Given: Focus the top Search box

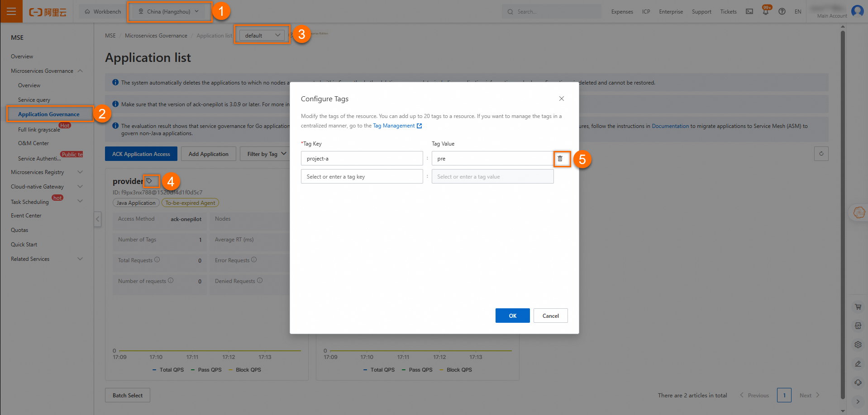Looking at the screenshot, I should point(551,12).
